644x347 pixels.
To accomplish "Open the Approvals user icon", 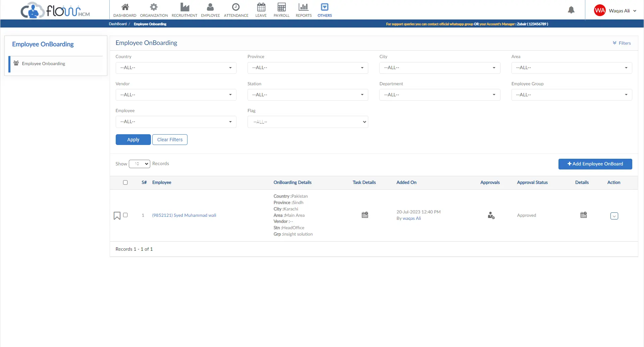I will coord(491,215).
